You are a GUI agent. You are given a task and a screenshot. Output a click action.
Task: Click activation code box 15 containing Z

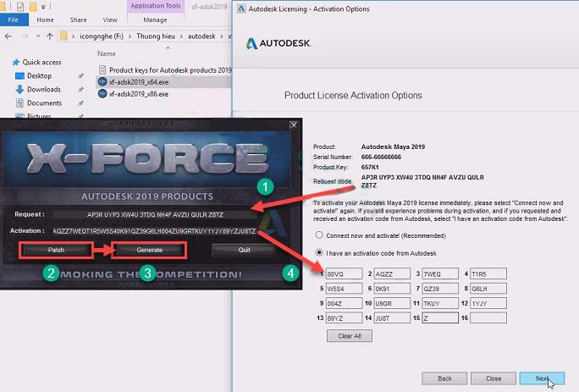tap(440, 317)
